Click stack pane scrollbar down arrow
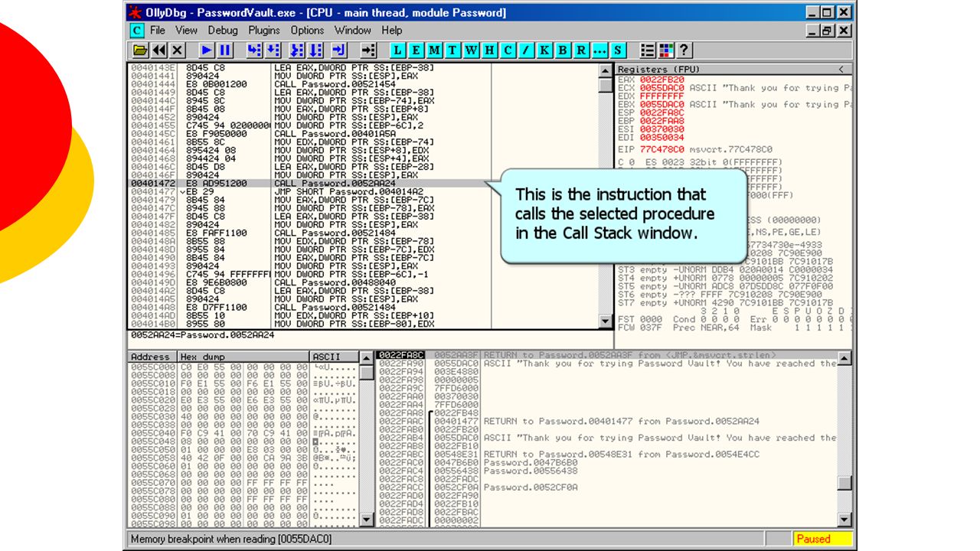The width and height of the screenshot is (980, 551). (844, 520)
